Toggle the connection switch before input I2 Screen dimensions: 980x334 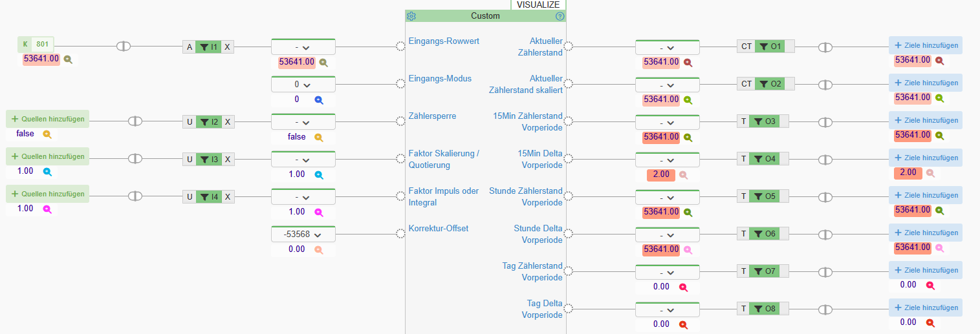tap(135, 121)
